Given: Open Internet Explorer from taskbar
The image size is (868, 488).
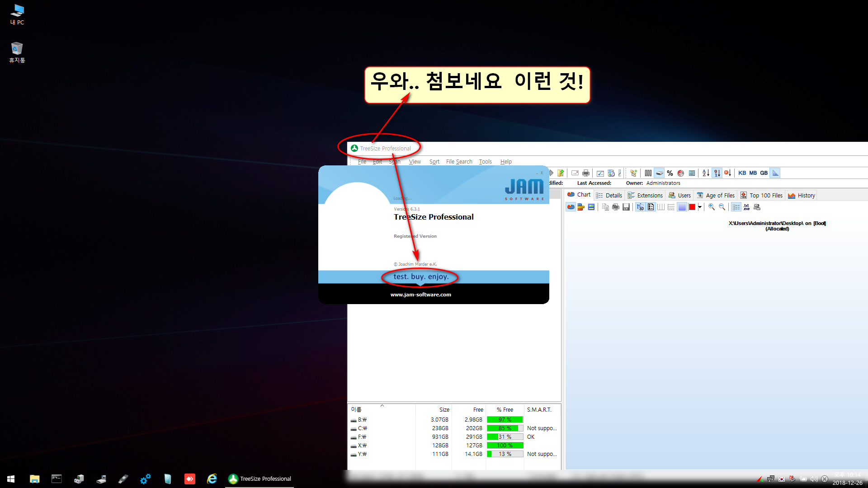Looking at the screenshot, I should tap(212, 479).
